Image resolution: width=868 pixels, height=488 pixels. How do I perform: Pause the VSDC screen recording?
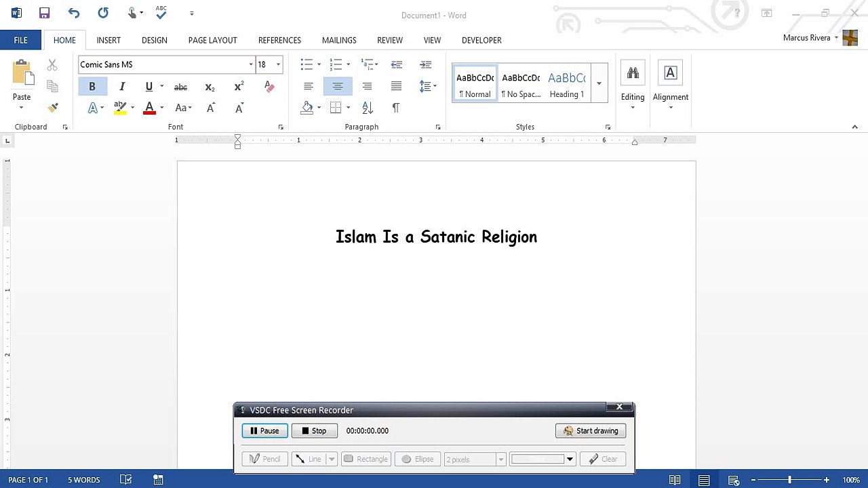click(265, 430)
